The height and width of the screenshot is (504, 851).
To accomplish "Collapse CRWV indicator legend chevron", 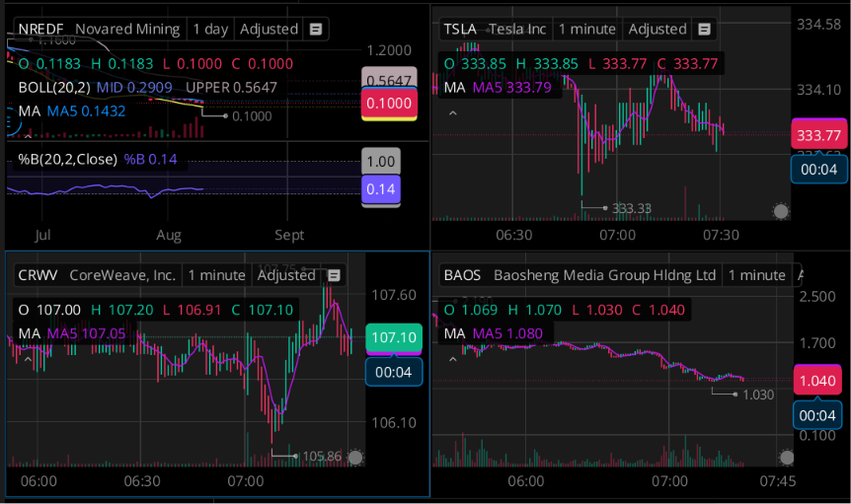I will coord(28,359).
